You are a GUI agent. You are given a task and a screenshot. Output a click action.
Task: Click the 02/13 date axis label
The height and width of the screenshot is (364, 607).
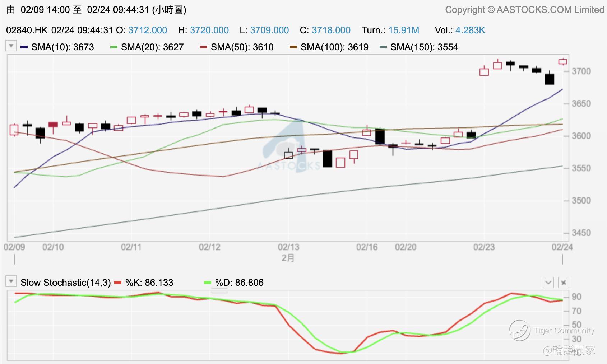coord(288,247)
